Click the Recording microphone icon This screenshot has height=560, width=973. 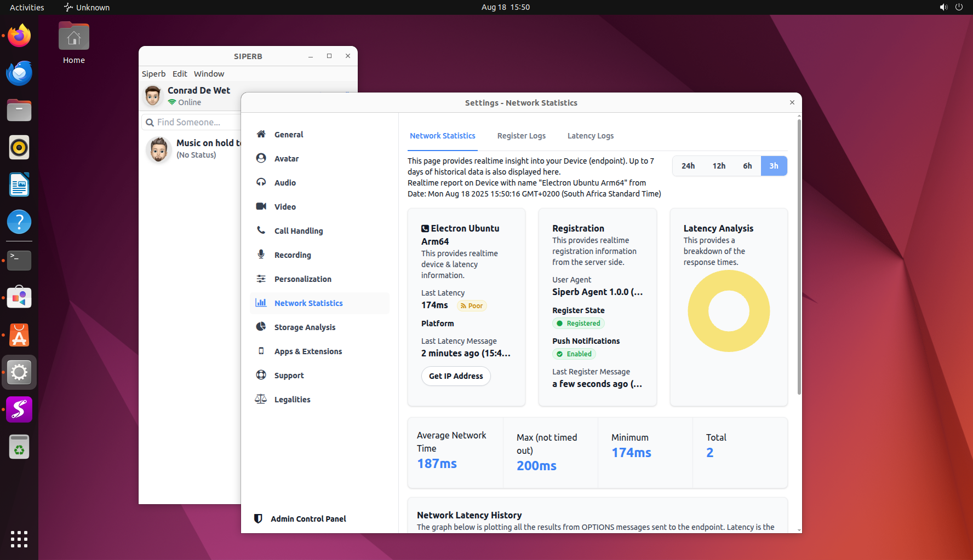[x=261, y=255]
